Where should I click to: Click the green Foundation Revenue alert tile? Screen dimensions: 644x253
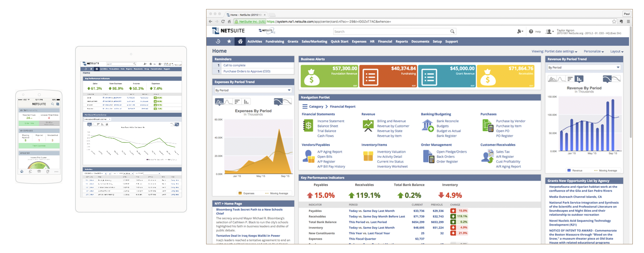coord(329,76)
